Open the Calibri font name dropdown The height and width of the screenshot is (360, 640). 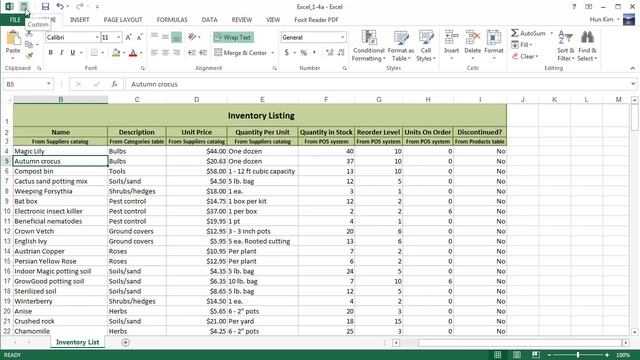point(97,37)
